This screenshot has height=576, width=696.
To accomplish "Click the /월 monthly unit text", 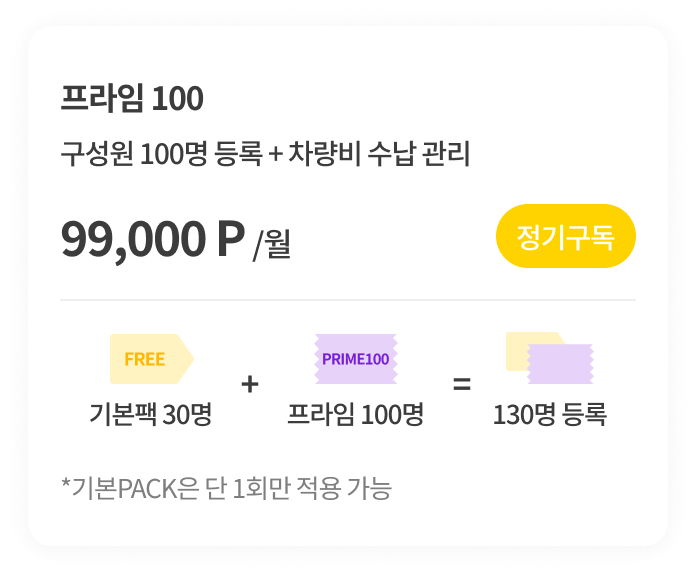I will (x=272, y=244).
